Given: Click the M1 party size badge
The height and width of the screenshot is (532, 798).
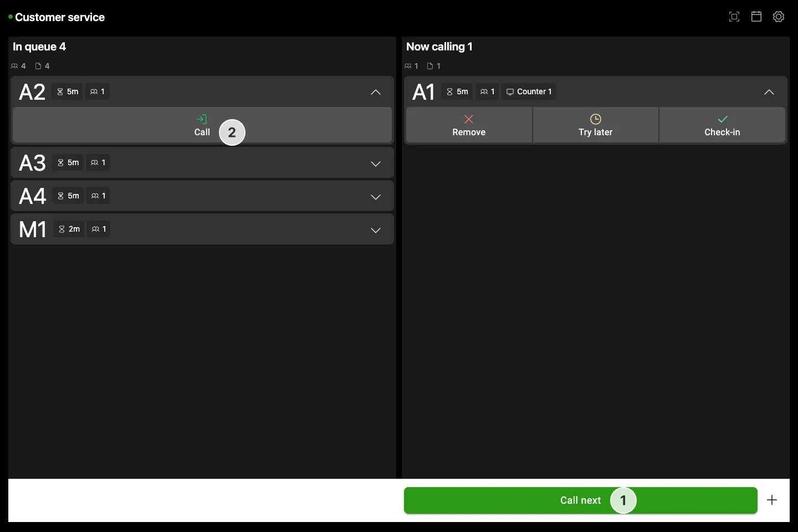Looking at the screenshot, I should [x=99, y=229].
